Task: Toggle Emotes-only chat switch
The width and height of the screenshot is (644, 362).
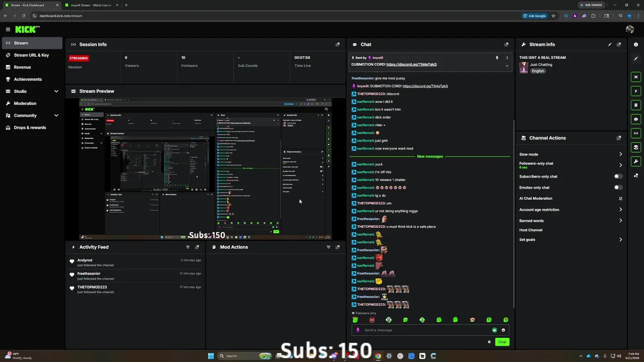Action: (618, 188)
